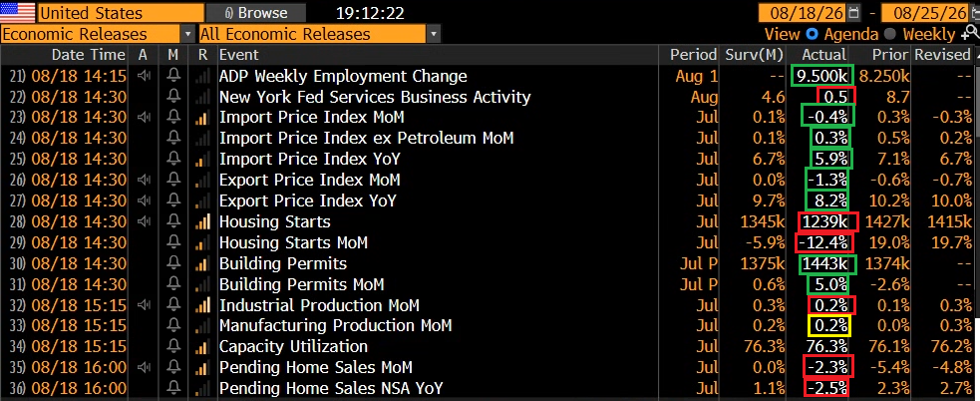980x401 pixels.
Task: Click the bell icon beside Building Permits
Action: point(173,263)
